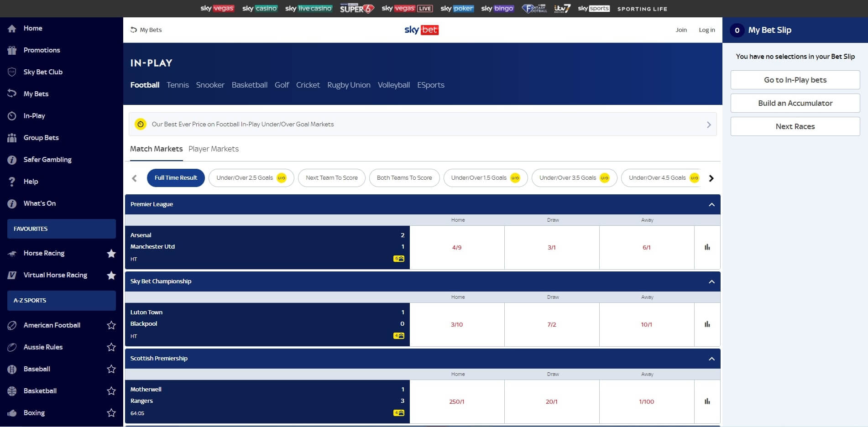
Task: Switch to Basketball in-play tab
Action: click(x=249, y=85)
